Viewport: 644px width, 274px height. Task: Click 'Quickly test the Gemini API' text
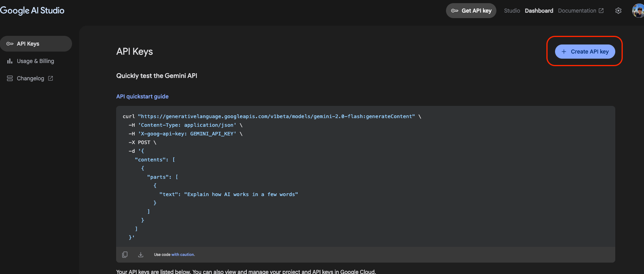click(x=157, y=76)
